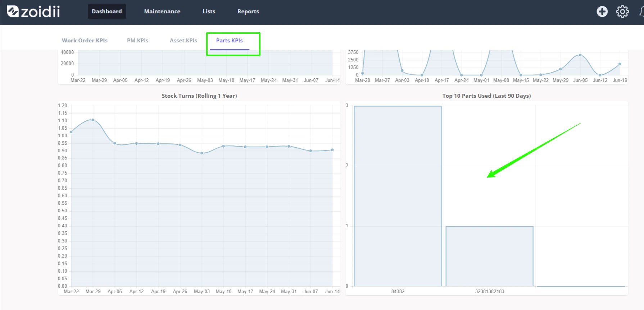The image size is (644, 310).
Task: Open the Maintenance menu
Action: 162,11
